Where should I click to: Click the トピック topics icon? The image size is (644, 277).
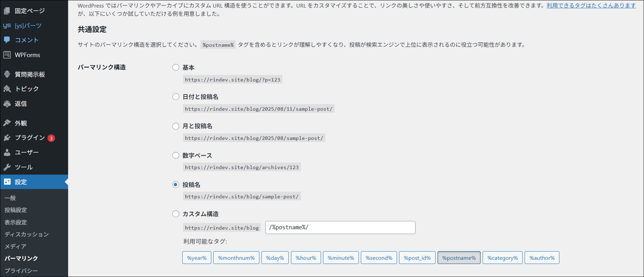7,89
